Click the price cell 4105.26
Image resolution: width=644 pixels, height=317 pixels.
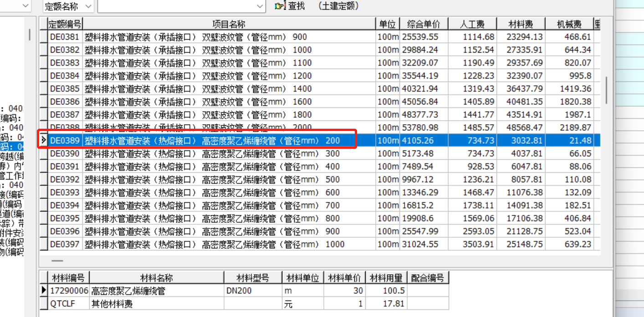(424, 141)
